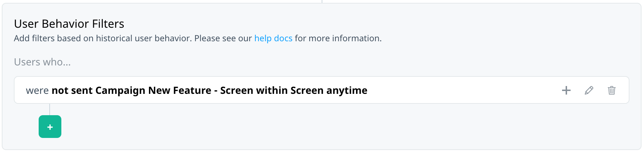Select the 'were not sent Campaign' filter text
Viewport: 644px width, 155px height.
[x=85, y=90]
